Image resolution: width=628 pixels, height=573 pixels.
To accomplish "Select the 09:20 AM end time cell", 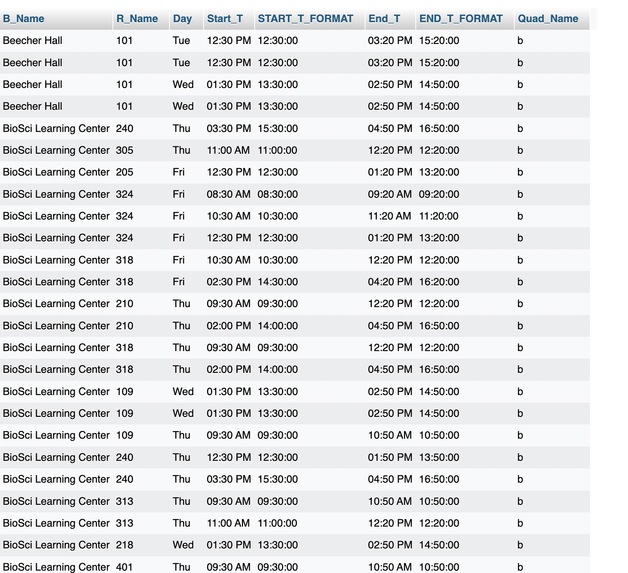I will click(x=390, y=194).
